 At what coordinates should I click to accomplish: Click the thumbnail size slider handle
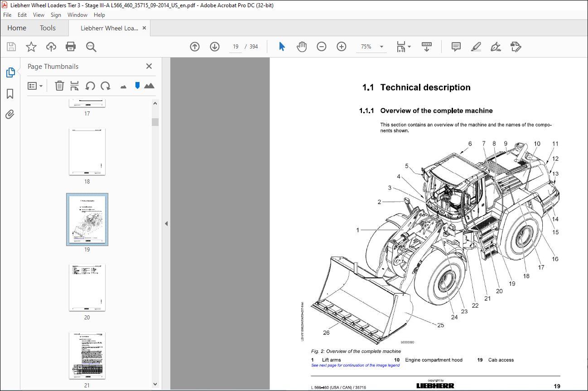click(137, 85)
